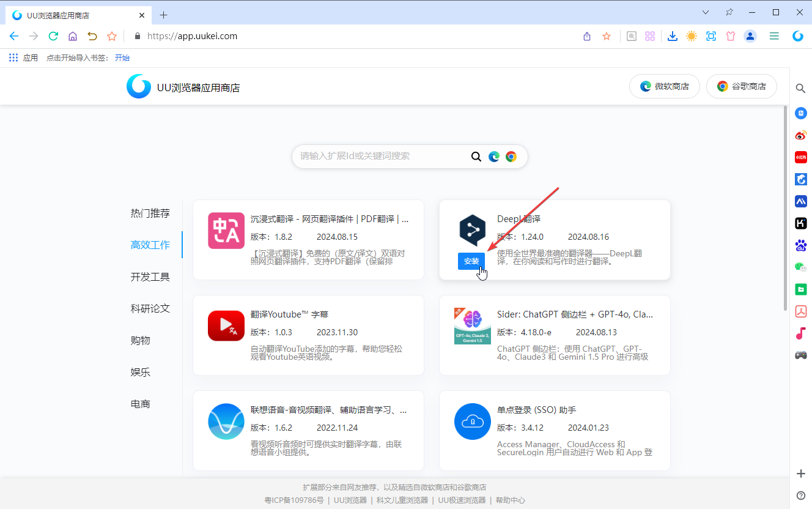This screenshot has width=812, height=509.
Task: Open the Downloads manager in the toolbar
Action: point(673,36)
